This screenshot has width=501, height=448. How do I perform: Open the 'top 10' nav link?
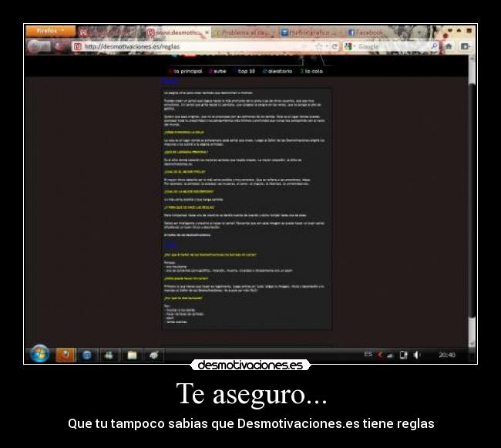click(244, 71)
